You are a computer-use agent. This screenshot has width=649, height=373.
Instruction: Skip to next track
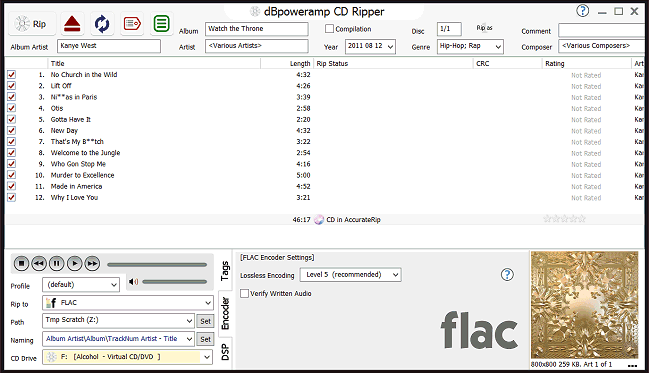(x=92, y=263)
